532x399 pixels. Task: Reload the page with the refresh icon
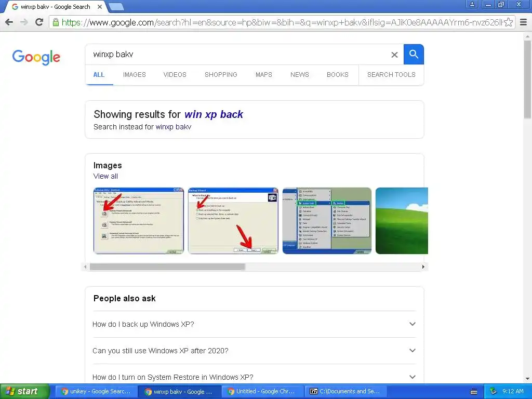39,22
